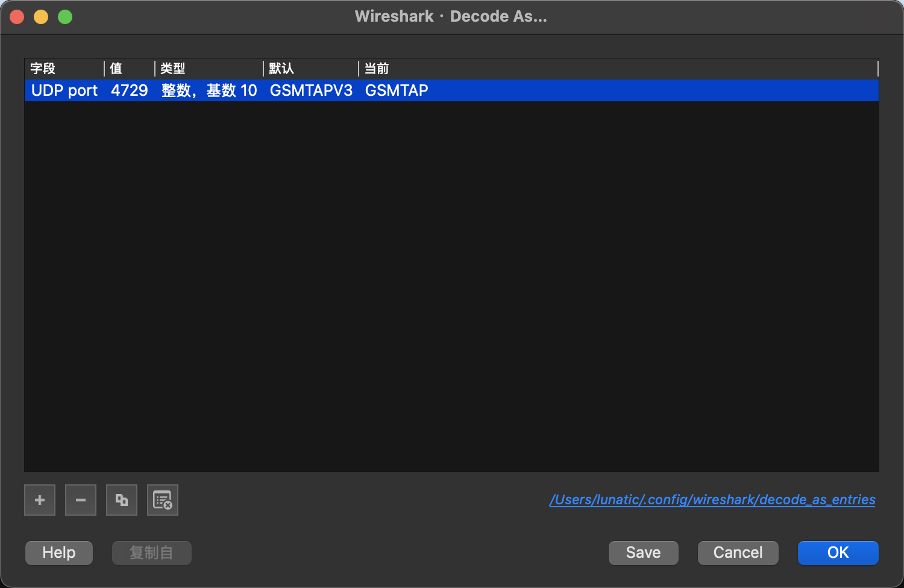
Task: Click the disabled 复制自 button
Action: click(x=152, y=552)
